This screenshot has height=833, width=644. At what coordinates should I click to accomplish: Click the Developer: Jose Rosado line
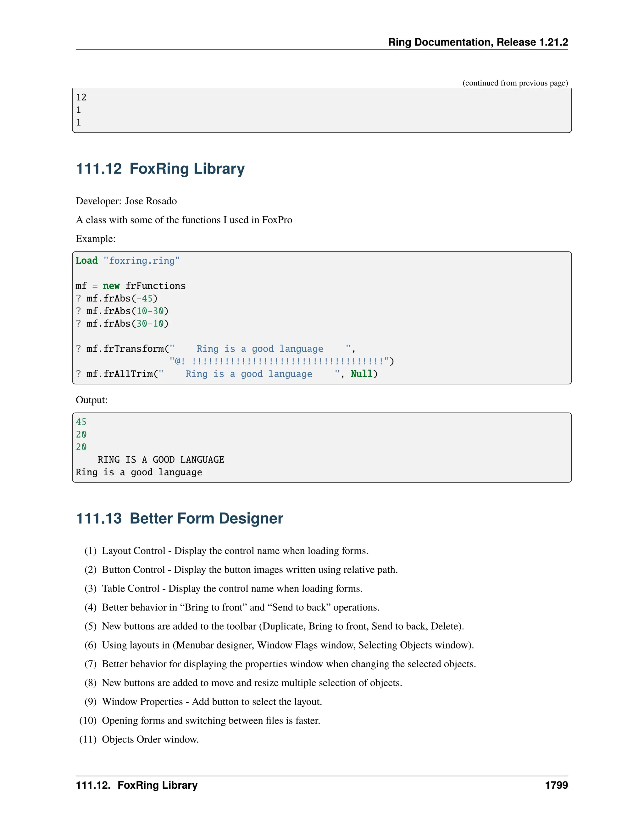pyautogui.click(x=126, y=201)
